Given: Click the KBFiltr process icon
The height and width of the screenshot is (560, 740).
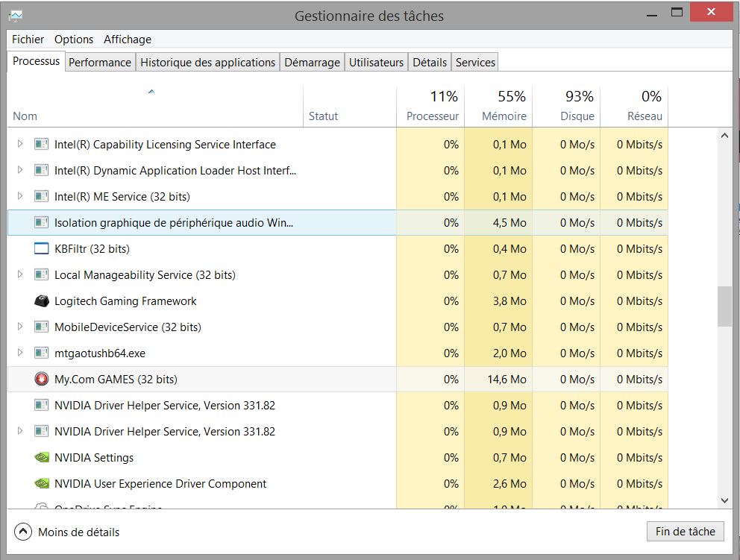Looking at the screenshot, I should point(42,249).
